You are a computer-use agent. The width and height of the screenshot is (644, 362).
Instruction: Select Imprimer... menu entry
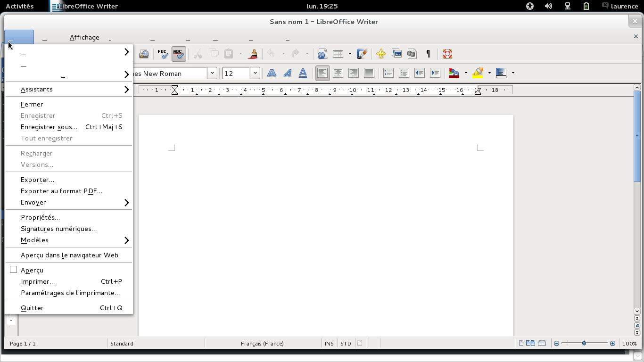click(x=69, y=281)
